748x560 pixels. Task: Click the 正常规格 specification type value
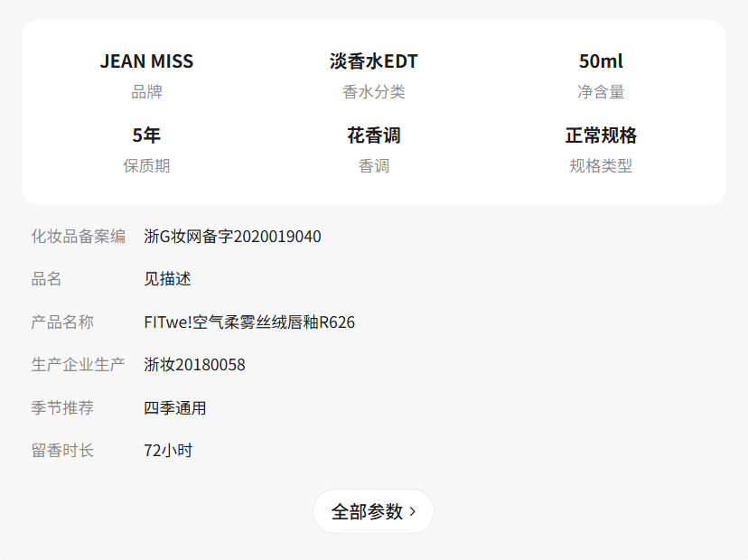pos(601,135)
